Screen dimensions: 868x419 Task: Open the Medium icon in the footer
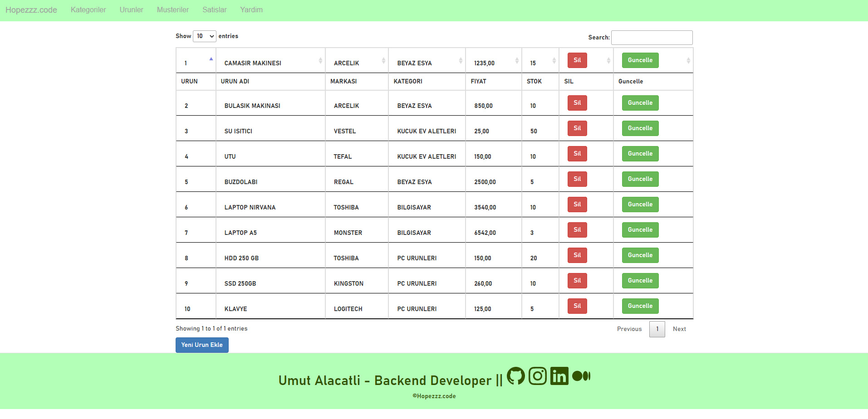(x=581, y=375)
